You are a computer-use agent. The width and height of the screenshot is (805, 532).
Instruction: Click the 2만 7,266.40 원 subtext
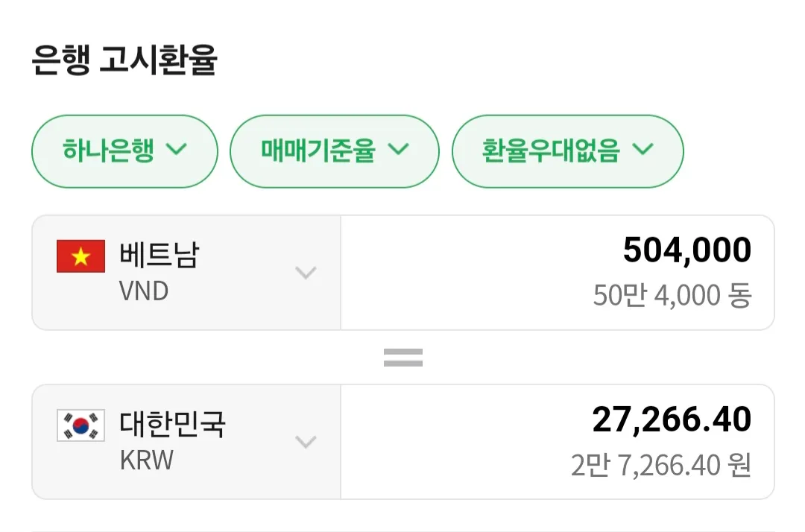(660, 466)
